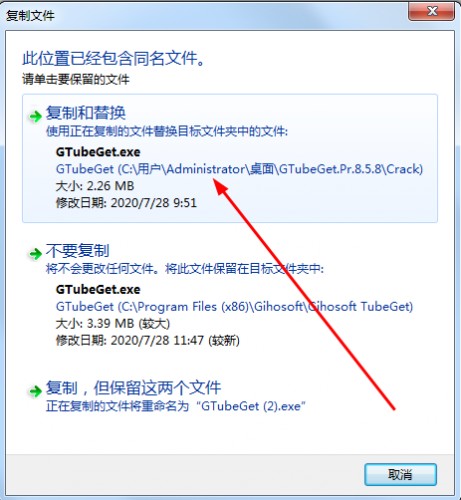
Task: Click the heading 此位置已经包含同名文件
Action: (x=114, y=59)
